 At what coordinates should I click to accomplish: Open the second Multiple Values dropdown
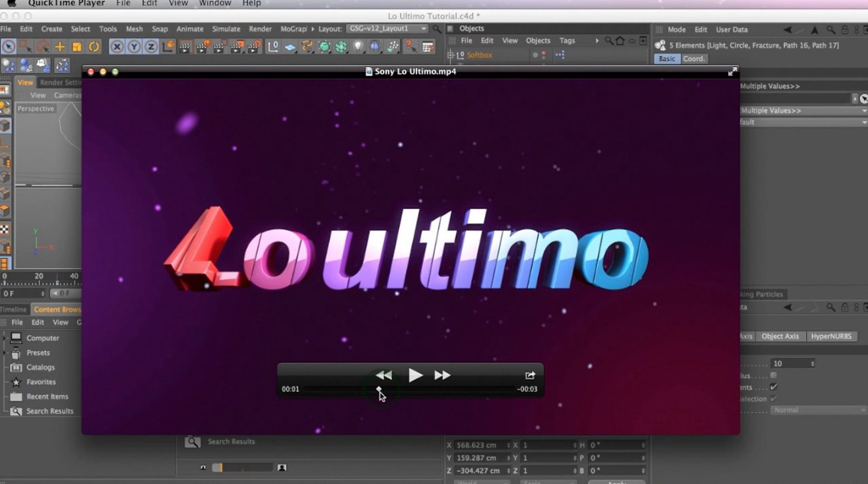[804, 111]
